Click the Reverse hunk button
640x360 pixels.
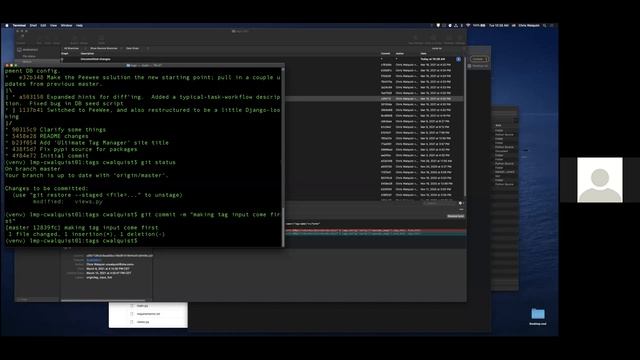pyautogui.click(x=456, y=216)
